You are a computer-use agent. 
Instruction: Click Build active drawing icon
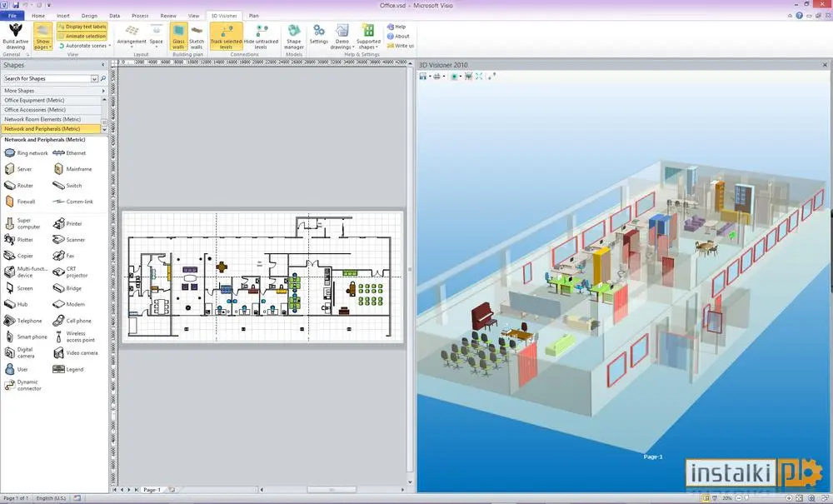click(15, 30)
